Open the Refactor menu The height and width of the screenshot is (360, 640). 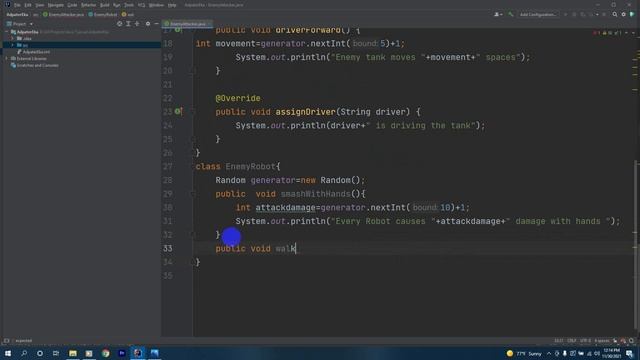pos(88,5)
